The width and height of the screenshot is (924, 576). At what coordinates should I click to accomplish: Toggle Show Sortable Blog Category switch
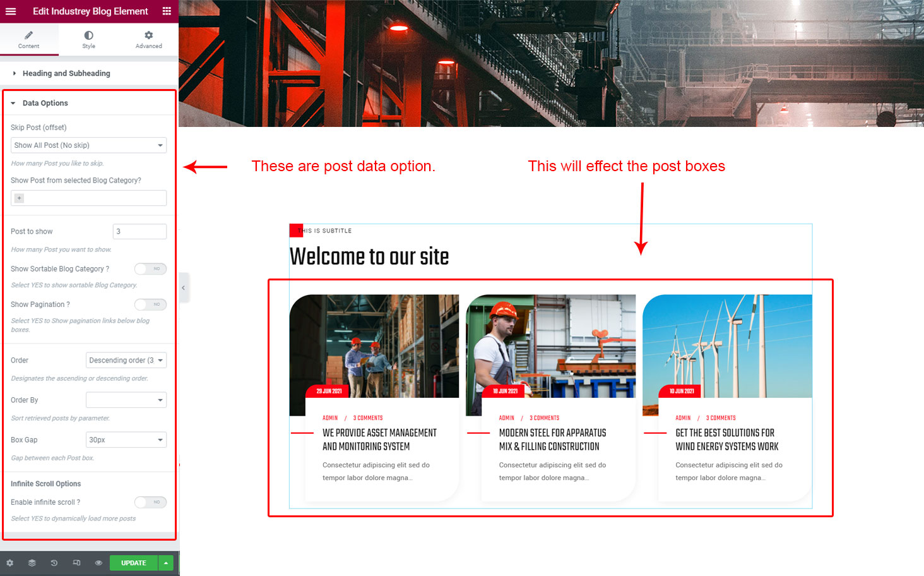(150, 269)
